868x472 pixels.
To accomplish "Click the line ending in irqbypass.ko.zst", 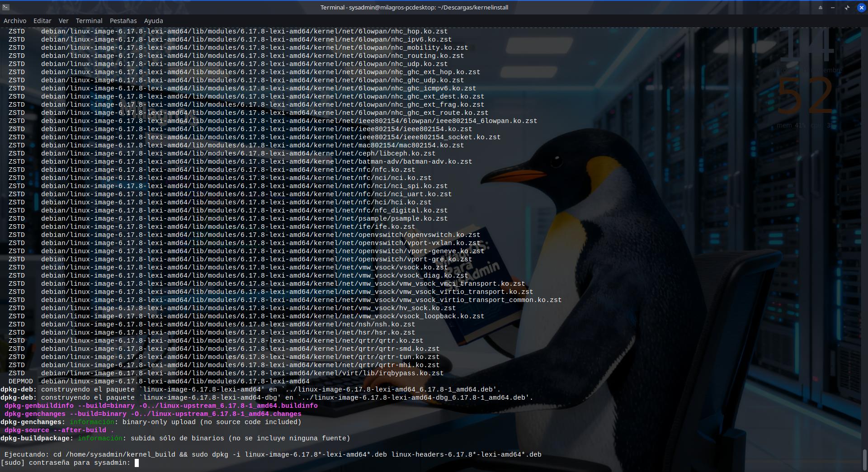I will (226, 373).
